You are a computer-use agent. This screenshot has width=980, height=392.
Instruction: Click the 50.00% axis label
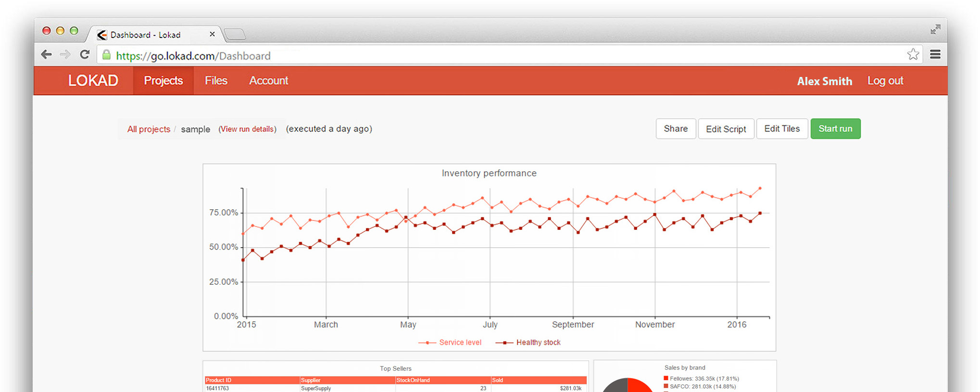coord(224,247)
